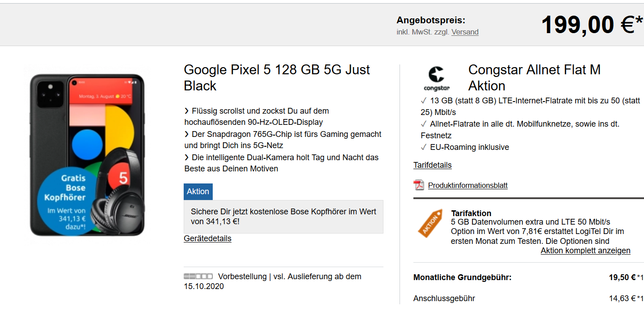Click the Congstar Allnet Flat M Aktion heading
The width and height of the screenshot is (644, 315).
pos(535,78)
